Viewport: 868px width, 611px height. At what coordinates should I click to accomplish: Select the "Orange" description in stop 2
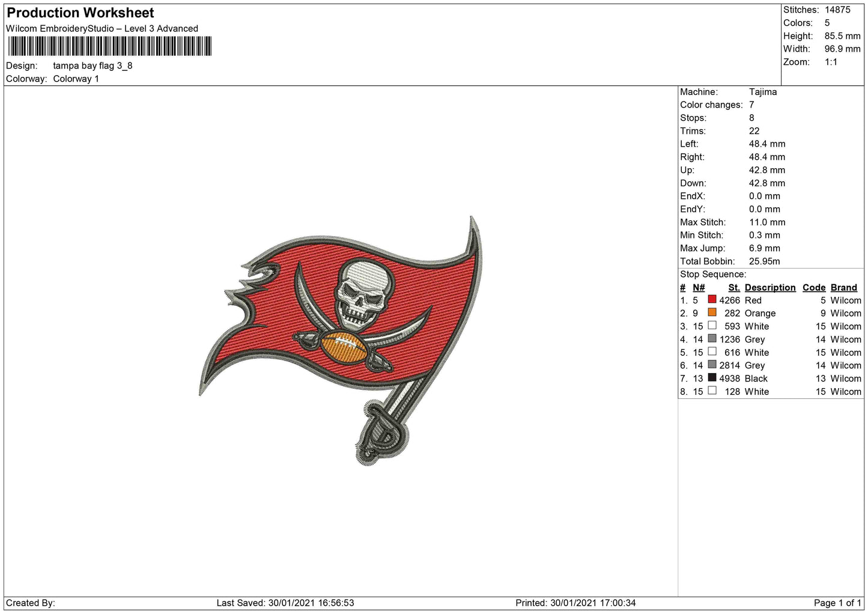760,313
